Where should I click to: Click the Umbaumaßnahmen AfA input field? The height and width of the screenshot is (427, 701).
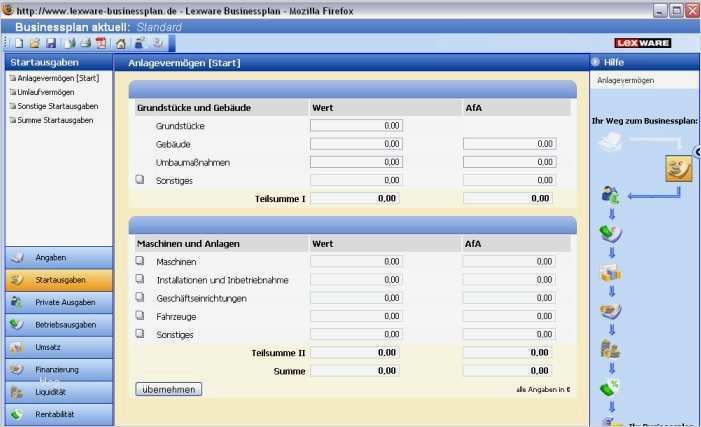pyautogui.click(x=510, y=162)
